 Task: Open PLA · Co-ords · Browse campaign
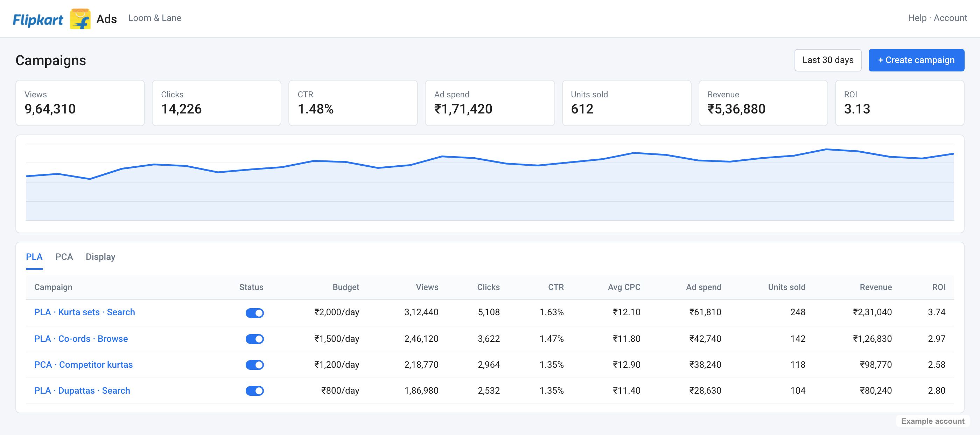pyautogui.click(x=81, y=339)
